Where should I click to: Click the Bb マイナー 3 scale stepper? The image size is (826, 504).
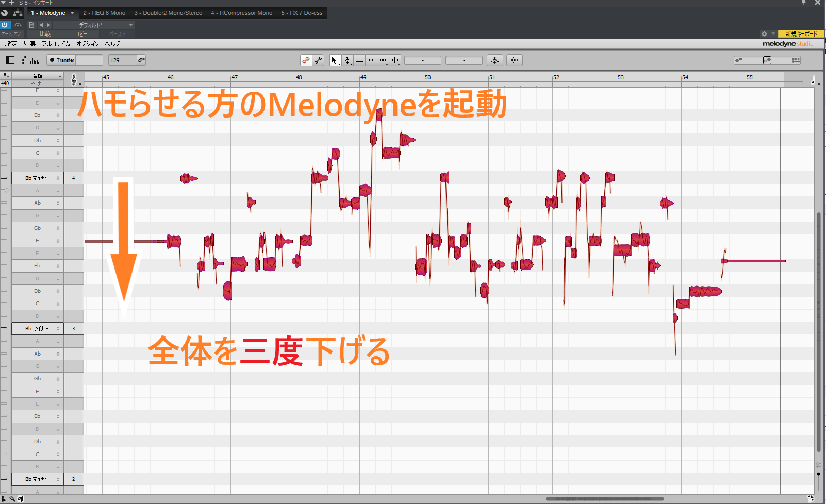[x=58, y=328]
